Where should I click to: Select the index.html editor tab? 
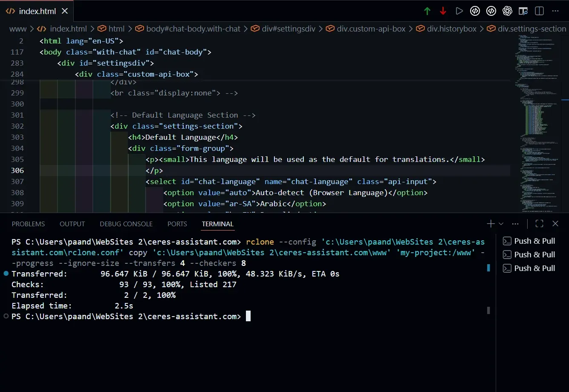[x=37, y=11]
